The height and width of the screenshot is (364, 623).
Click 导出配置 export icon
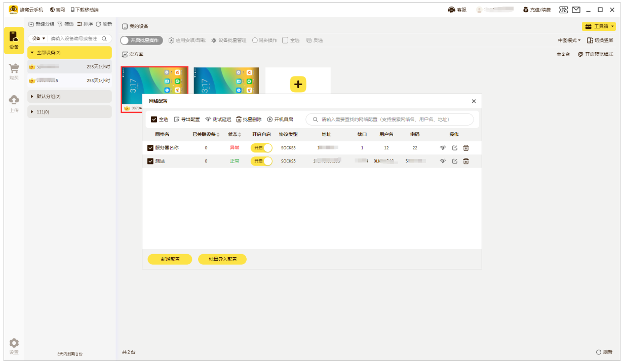pyautogui.click(x=177, y=119)
